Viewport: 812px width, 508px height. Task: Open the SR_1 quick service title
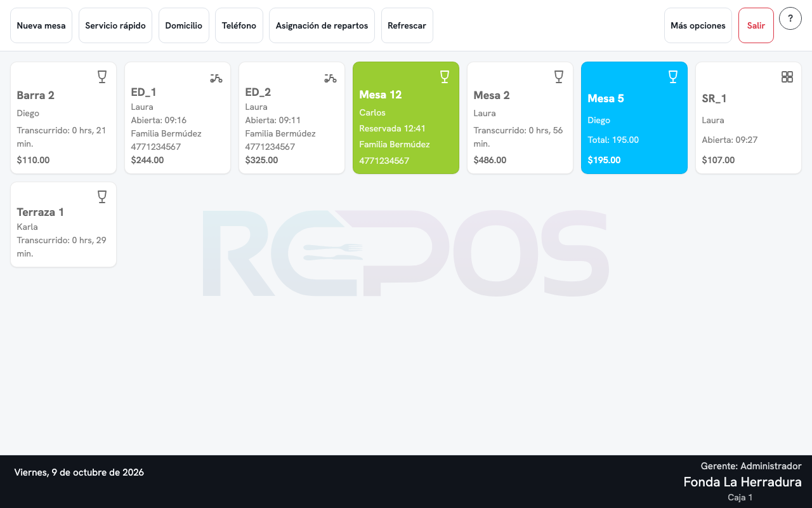[x=714, y=98]
